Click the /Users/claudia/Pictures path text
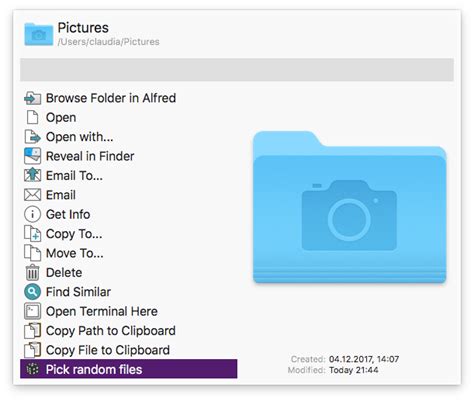The height and width of the screenshot is (401, 474). pos(109,42)
